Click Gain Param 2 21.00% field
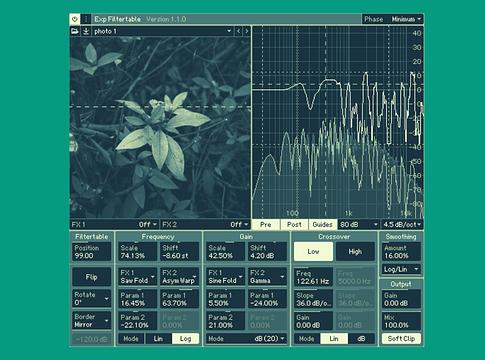This screenshot has width=485, height=360. click(225, 321)
